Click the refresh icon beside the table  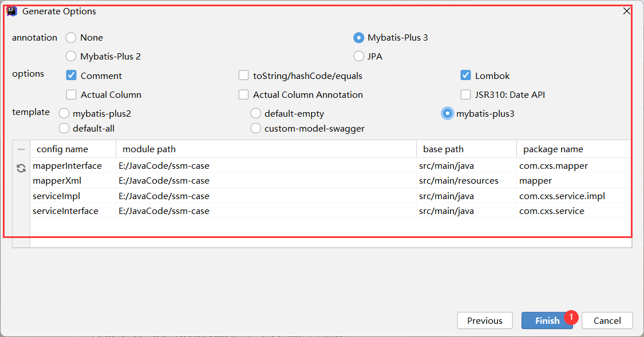(x=21, y=168)
